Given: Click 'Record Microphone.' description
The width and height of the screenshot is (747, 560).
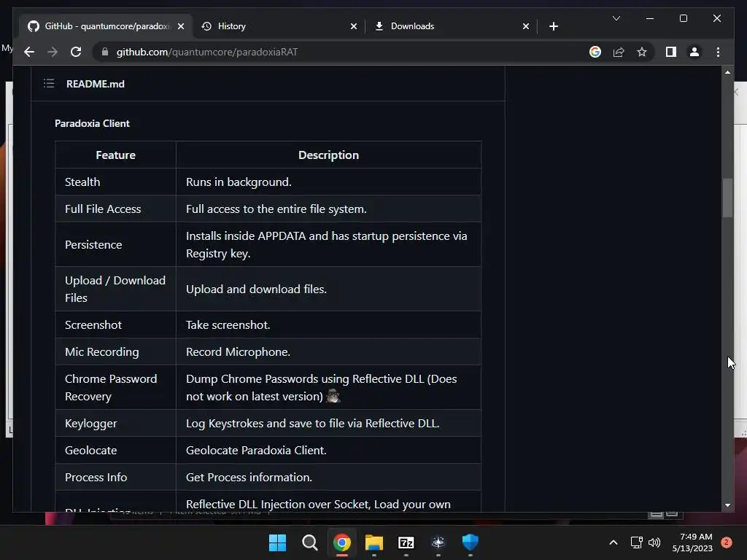Looking at the screenshot, I should click(x=238, y=352).
